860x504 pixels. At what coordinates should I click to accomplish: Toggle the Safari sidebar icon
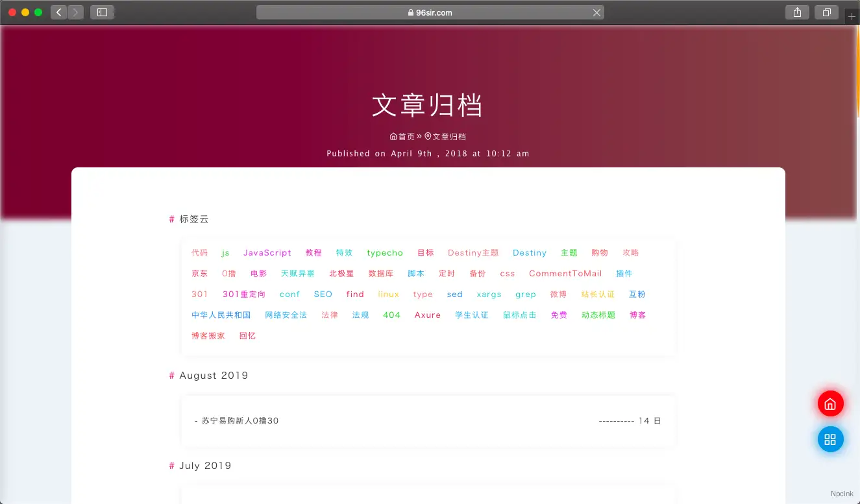pyautogui.click(x=102, y=12)
